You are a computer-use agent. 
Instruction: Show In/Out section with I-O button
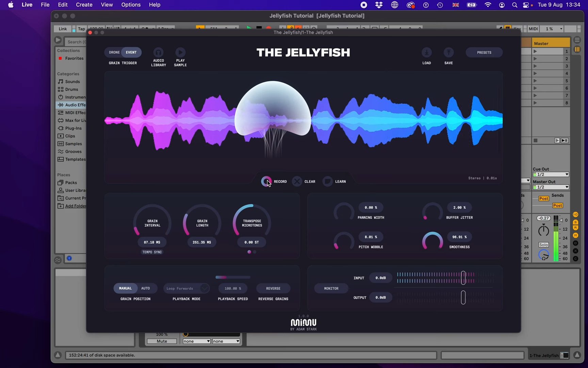[x=575, y=215]
